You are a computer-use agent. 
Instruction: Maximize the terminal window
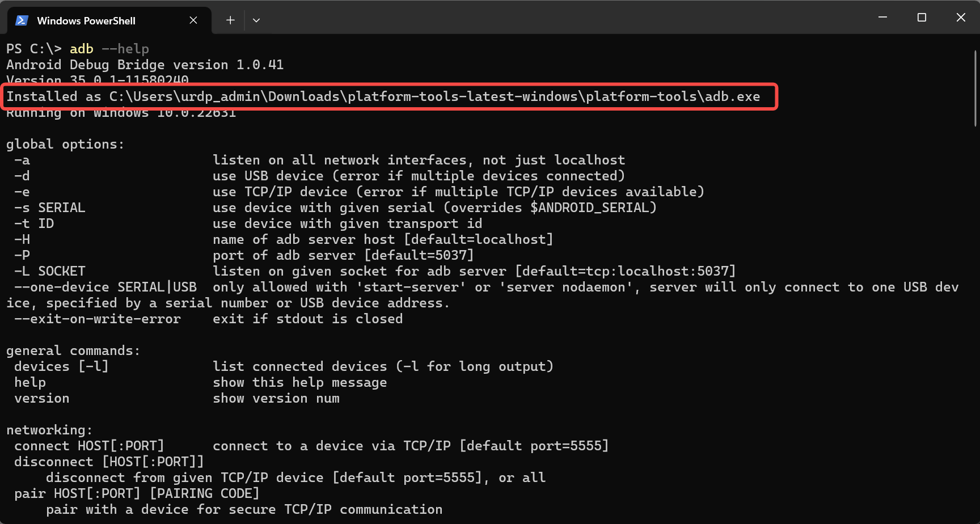[x=922, y=18]
